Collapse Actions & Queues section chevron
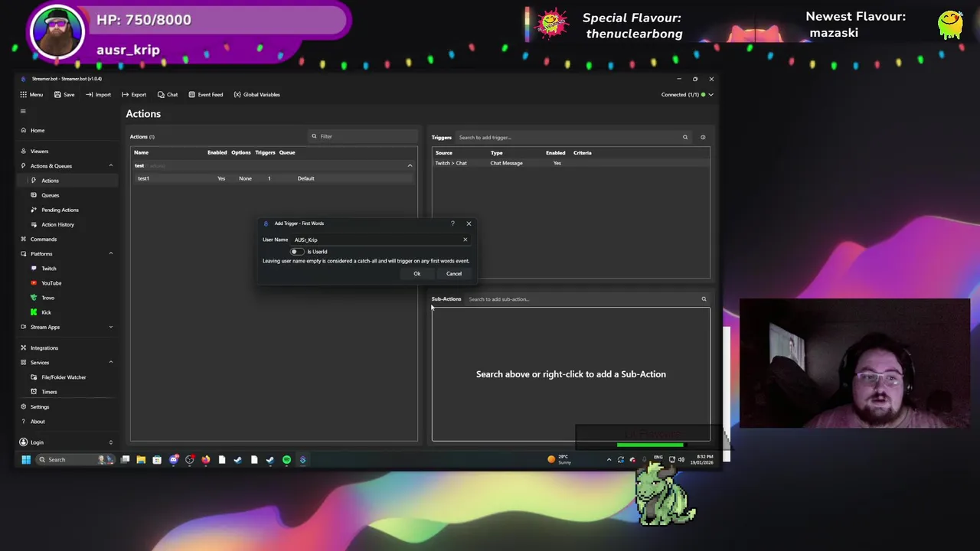This screenshot has width=980, height=551. 110,165
